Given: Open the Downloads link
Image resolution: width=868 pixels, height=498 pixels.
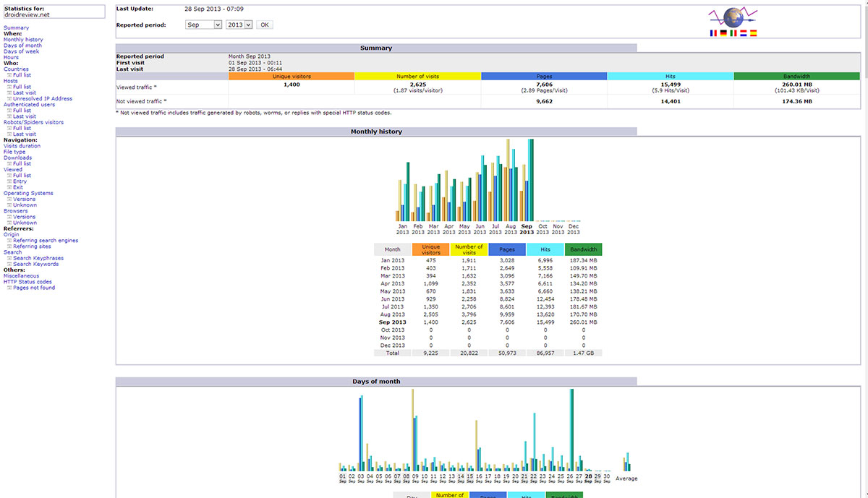Looking at the screenshot, I should pyautogui.click(x=17, y=158).
